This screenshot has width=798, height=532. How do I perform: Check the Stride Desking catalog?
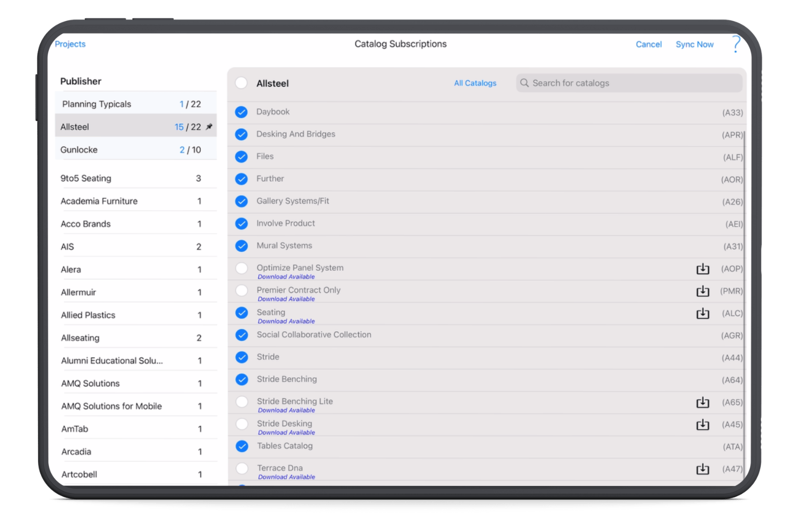point(242,424)
